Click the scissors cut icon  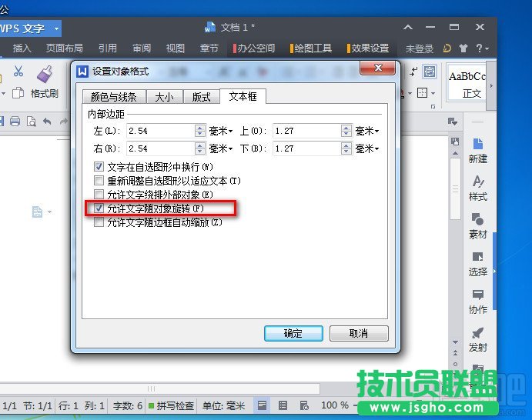pyautogui.click(x=18, y=72)
